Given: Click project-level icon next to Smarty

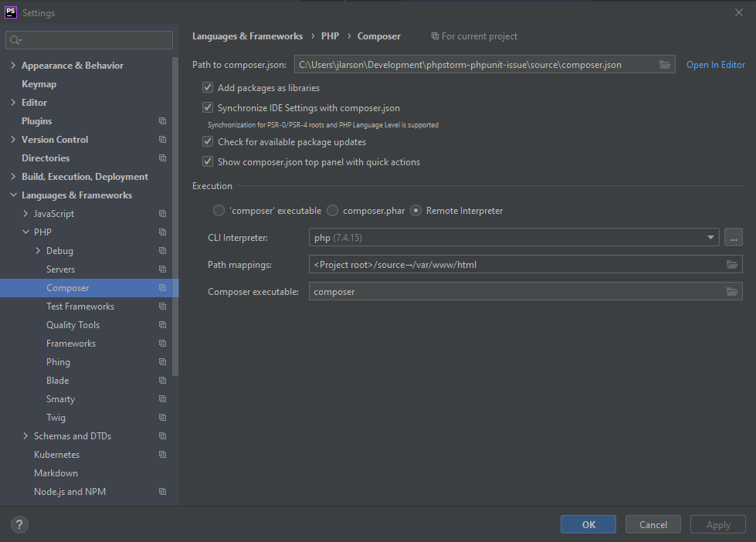Looking at the screenshot, I should click(162, 399).
